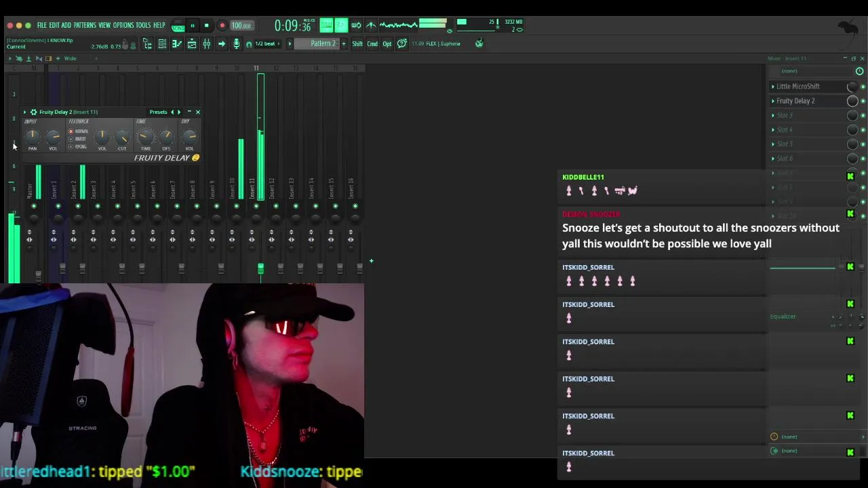Image resolution: width=868 pixels, height=488 pixels.
Task: Select P.PONG feedback mode
Action: [x=78, y=147]
